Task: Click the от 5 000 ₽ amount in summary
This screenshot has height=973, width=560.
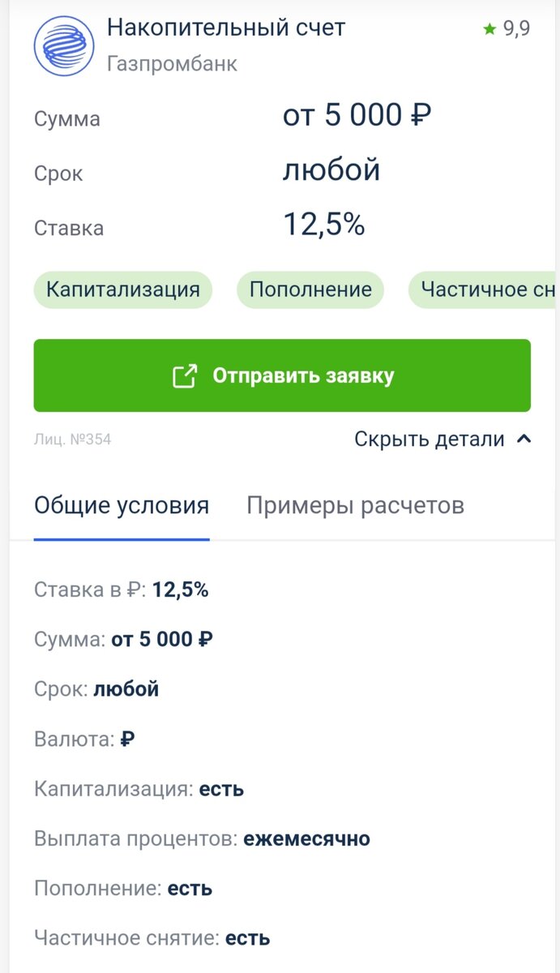Action: [x=357, y=116]
